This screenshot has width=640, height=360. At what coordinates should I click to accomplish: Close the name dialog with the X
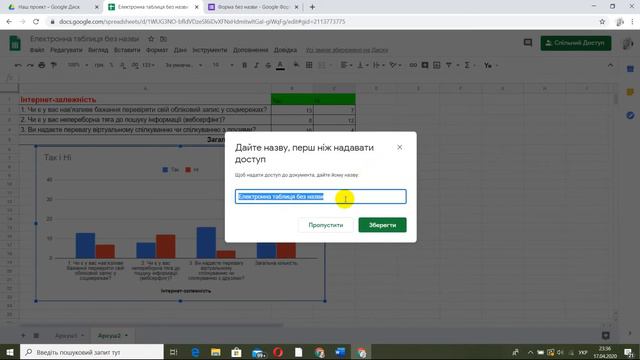coord(400,147)
